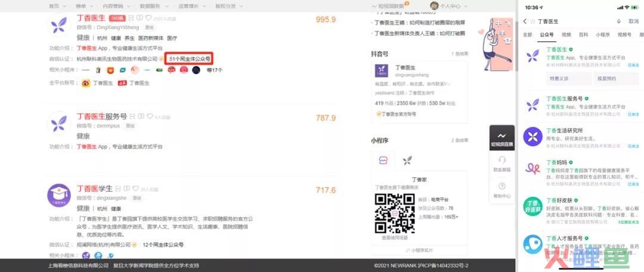Select shop icon tab in 小程序 panel
Image resolution: width=644 pixels, height=272 pixels.
pyautogui.click(x=382, y=160)
